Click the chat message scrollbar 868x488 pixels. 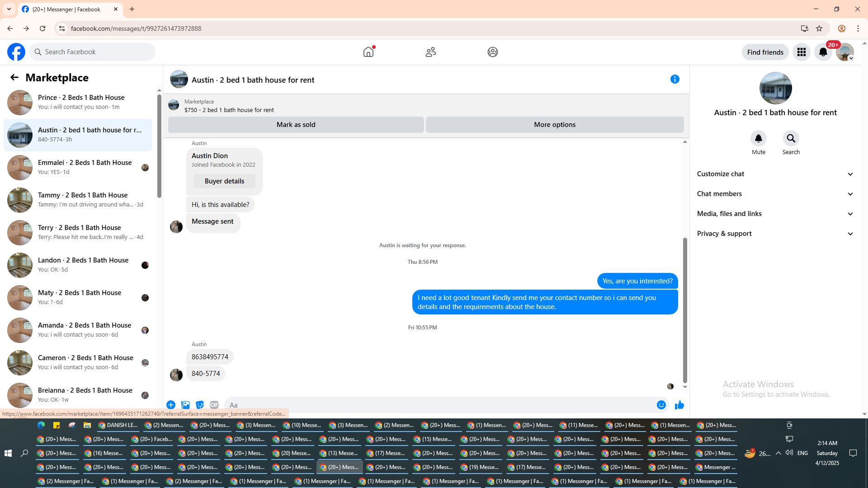coord(685,310)
